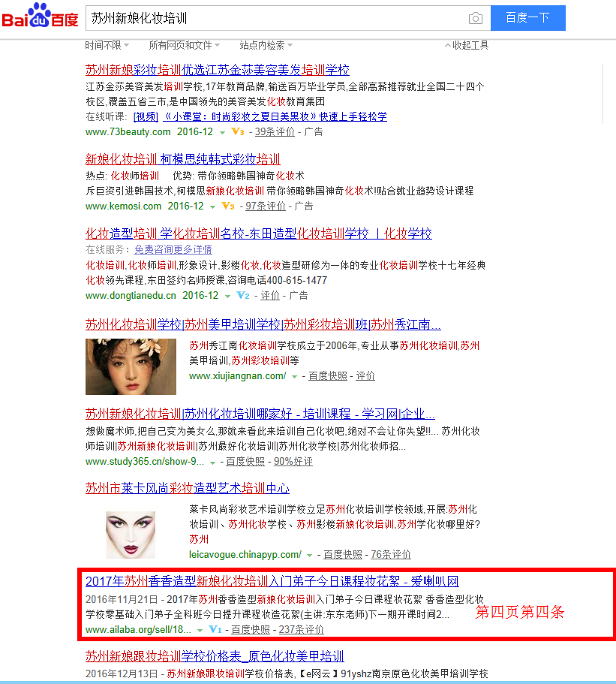The height and width of the screenshot is (684, 616).
Task: View 39条评价 for 73beauty.com
Action: coord(275,131)
